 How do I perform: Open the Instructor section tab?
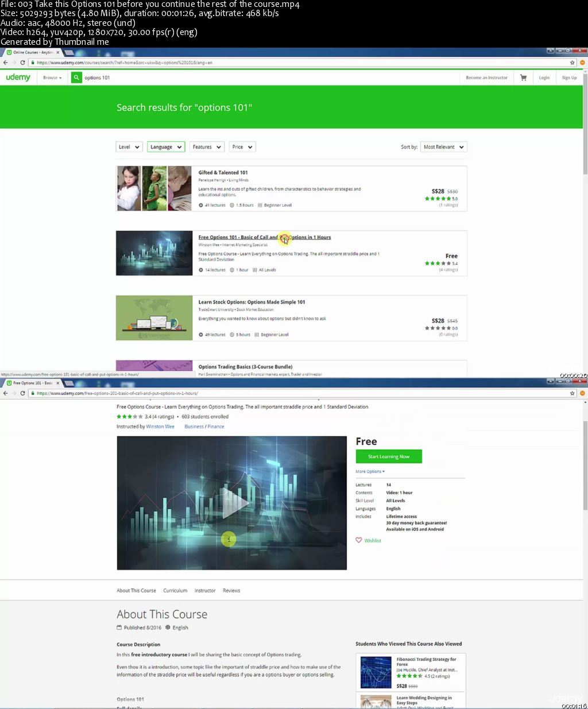click(x=205, y=591)
